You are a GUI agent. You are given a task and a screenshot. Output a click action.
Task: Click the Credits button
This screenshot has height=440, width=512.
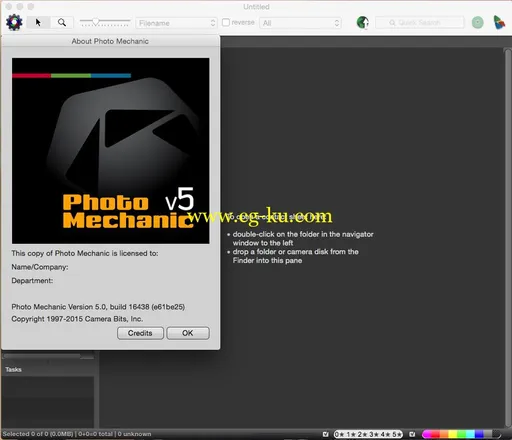pos(140,333)
